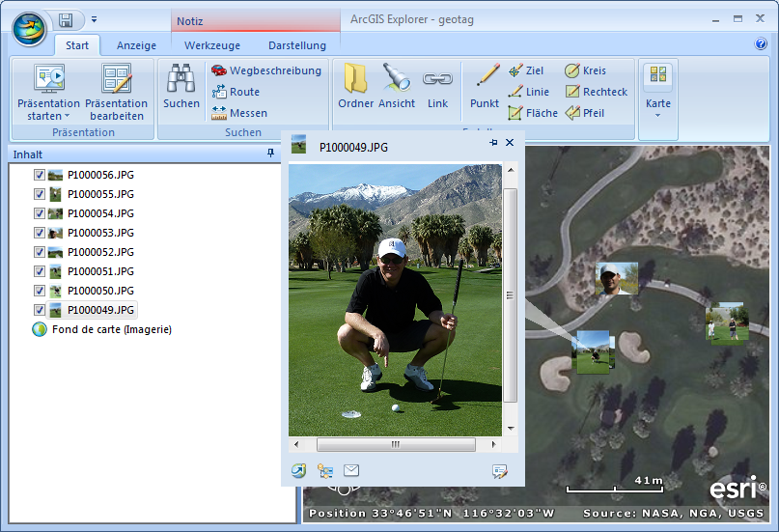Open the Ordner folder tool
Viewport: 779px width, 532px height.
(355, 79)
